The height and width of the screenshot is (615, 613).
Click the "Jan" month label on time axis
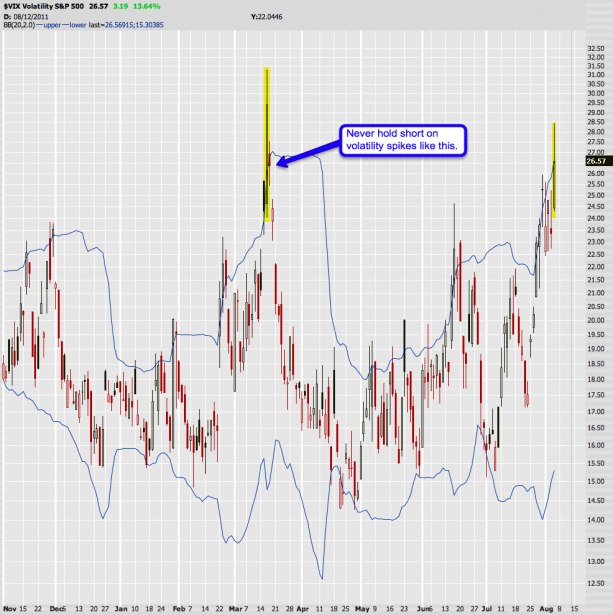pyautogui.click(x=121, y=609)
